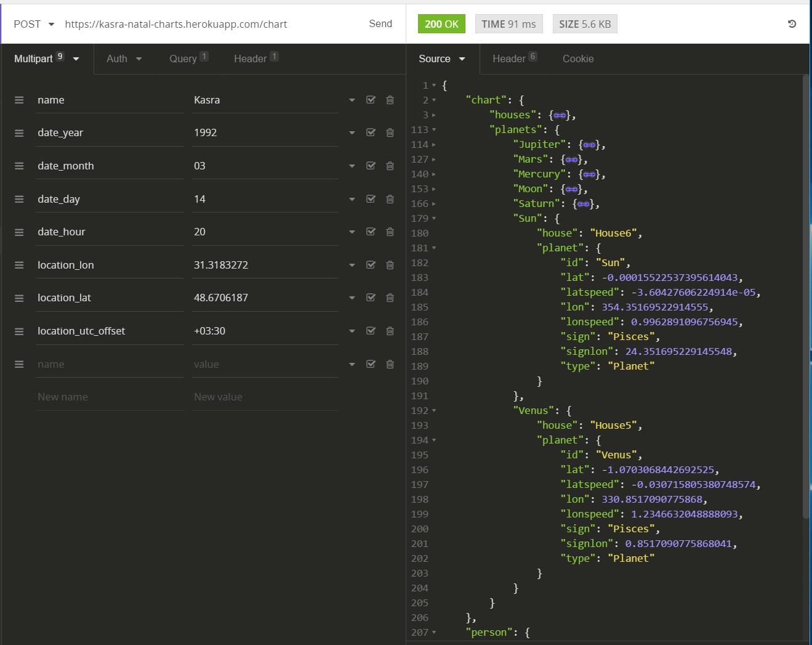812x645 pixels.
Task: Switch to the Multipart body tab
Action: click(47, 59)
